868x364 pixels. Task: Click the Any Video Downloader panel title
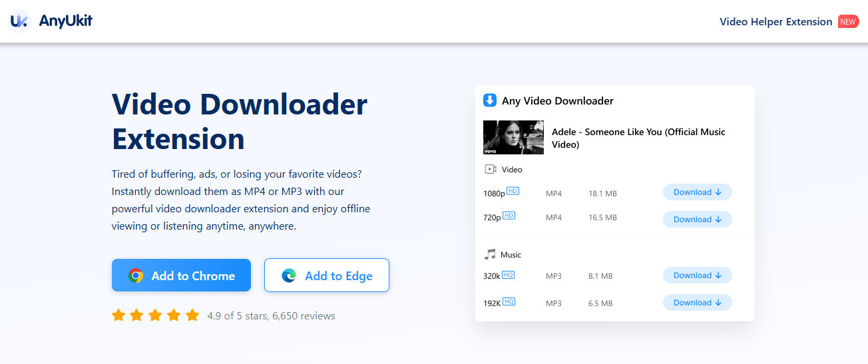[x=558, y=101]
